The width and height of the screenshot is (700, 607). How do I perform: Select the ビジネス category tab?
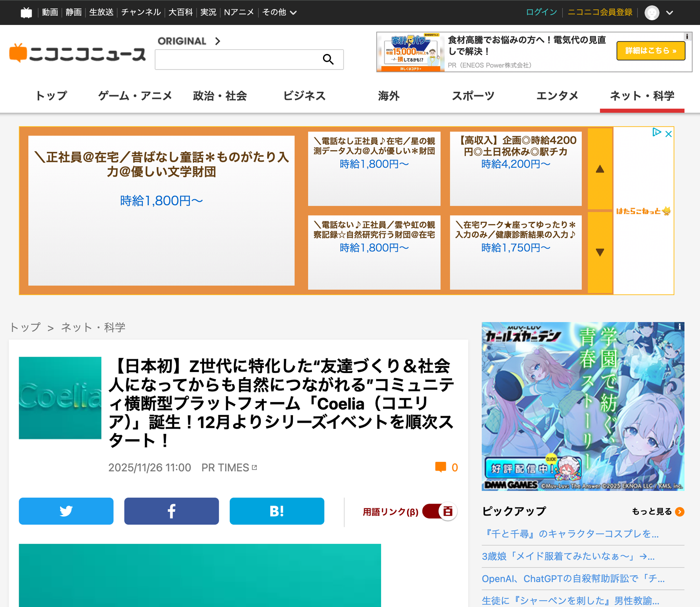point(304,96)
